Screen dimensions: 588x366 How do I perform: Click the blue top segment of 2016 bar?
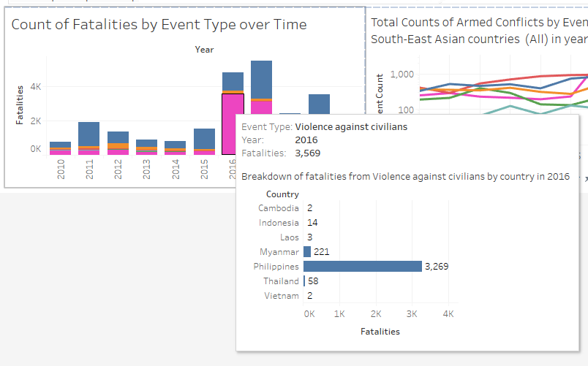[233, 80]
